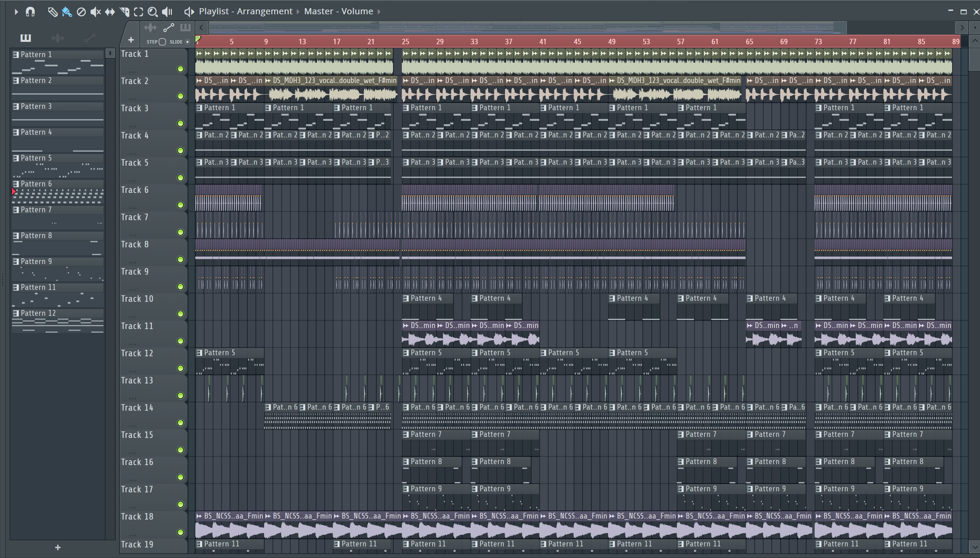The height and width of the screenshot is (558, 980).
Task: Select the Draw pencil tool
Action: [x=52, y=12]
